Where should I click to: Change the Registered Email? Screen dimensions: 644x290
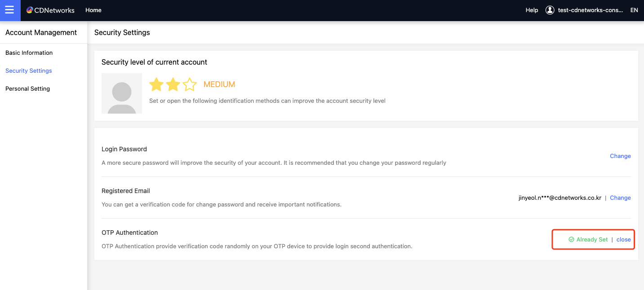click(x=620, y=198)
